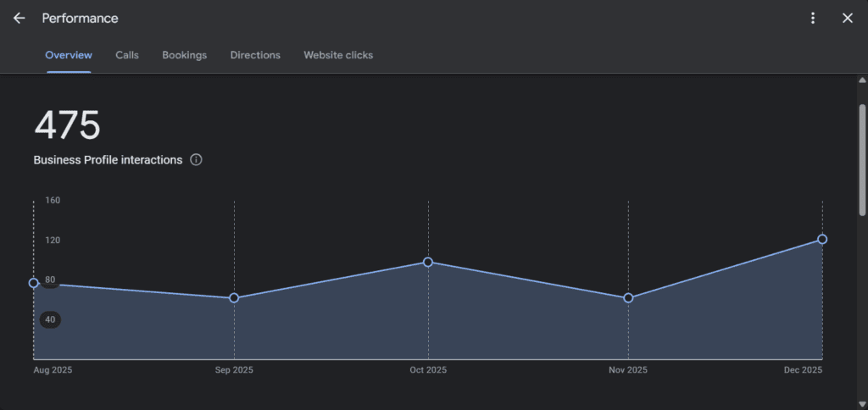The width and height of the screenshot is (868, 410).
Task: Click the 80 y-axis value label
Action: tap(50, 280)
